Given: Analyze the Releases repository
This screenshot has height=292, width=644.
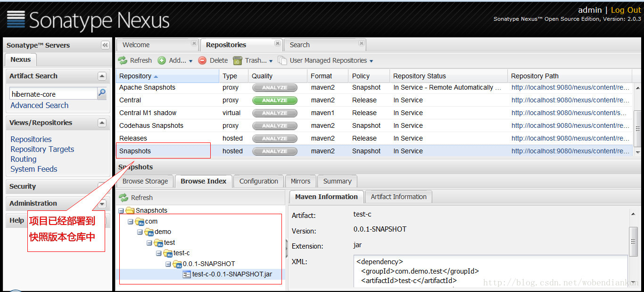Looking at the screenshot, I should point(275,138).
